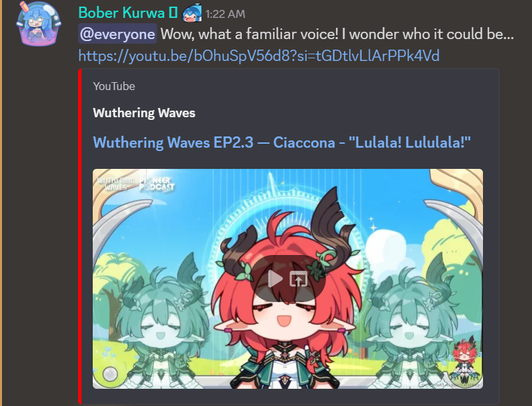Click the red embed accent bar
Viewport: 532px width, 406px height.
point(80,236)
